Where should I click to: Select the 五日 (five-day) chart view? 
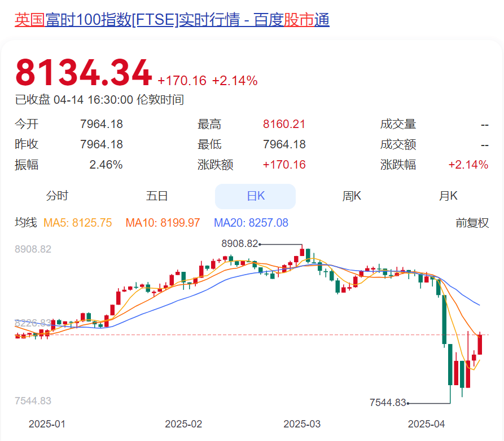155,196
